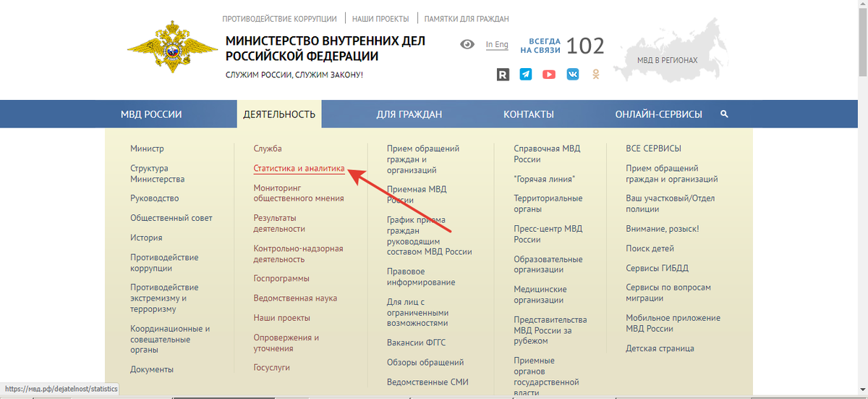Image resolution: width=868 pixels, height=399 pixels.
Task: Select Структура Министерства entry
Action: coord(157,174)
